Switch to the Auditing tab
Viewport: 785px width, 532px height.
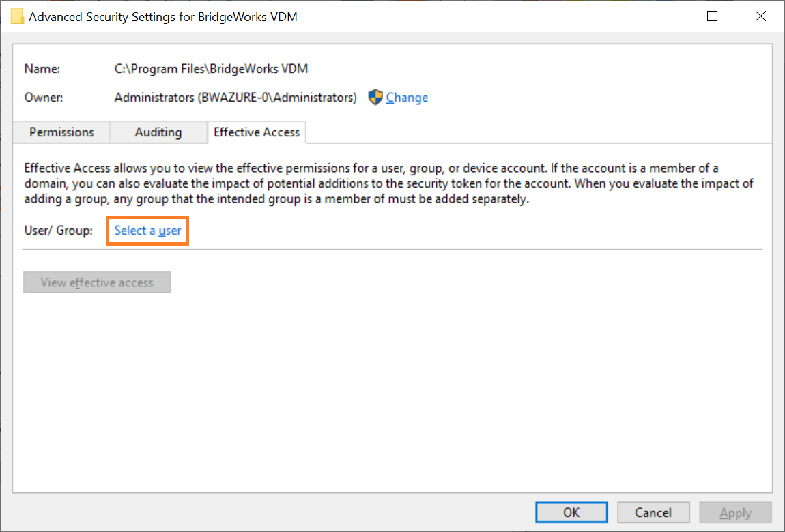(158, 132)
